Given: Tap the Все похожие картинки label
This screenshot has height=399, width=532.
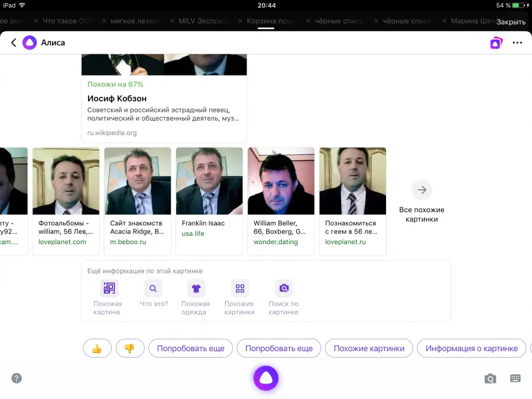Looking at the screenshot, I should pos(421,215).
